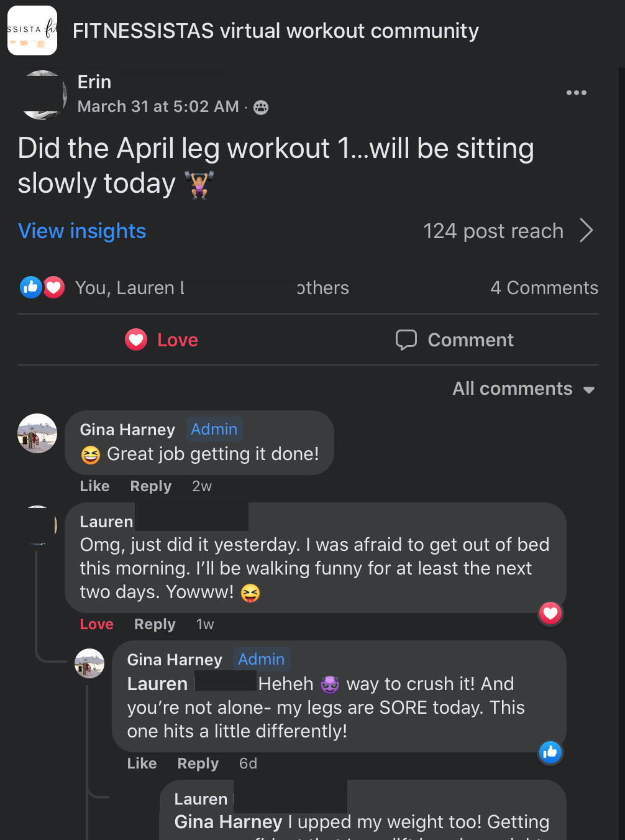The image size is (625, 840).
Task: Click Reply under Gina's first comment
Action: [x=150, y=486]
